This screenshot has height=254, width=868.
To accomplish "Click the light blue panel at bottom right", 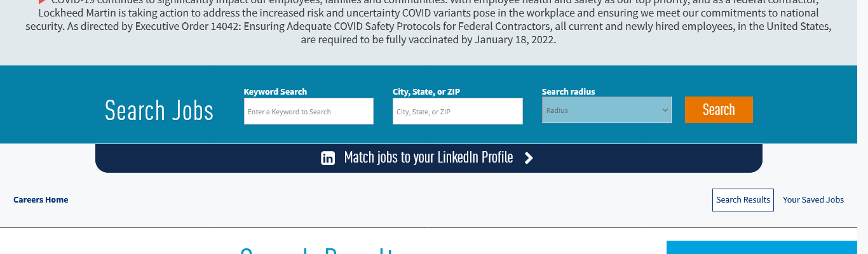I will pos(761,248).
